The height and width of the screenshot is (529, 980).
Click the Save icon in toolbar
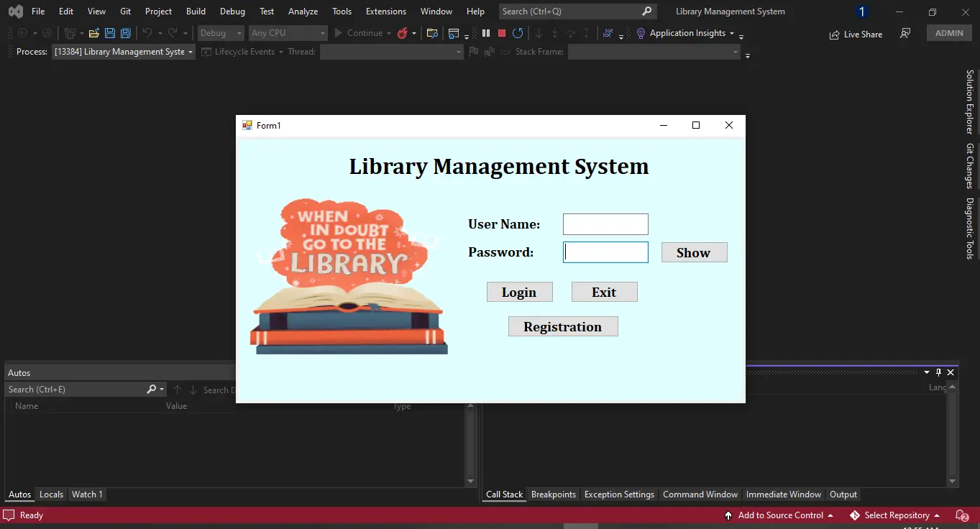coord(110,33)
